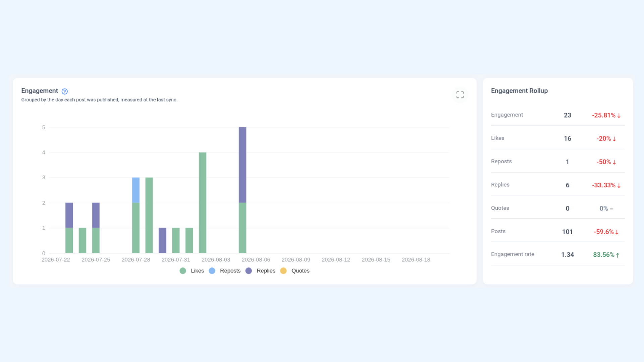The image size is (644, 362).
Task: Click the Engagement rate value 1.34
Action: coord(568,255)
